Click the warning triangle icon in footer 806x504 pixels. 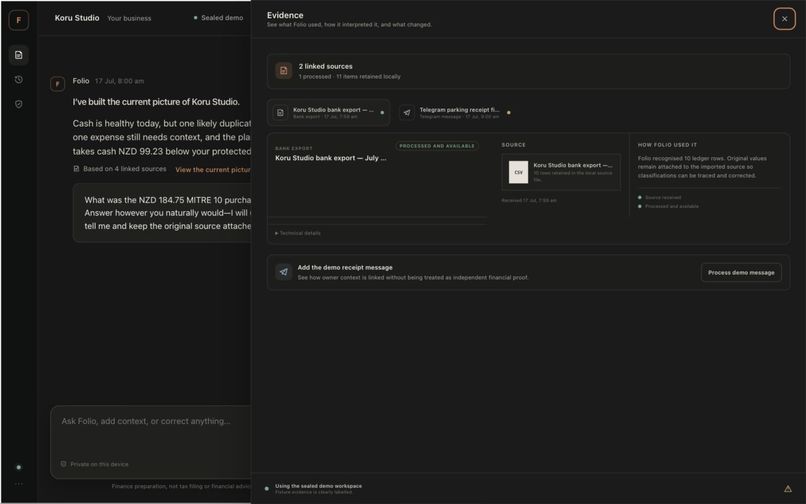coord(787,489)
